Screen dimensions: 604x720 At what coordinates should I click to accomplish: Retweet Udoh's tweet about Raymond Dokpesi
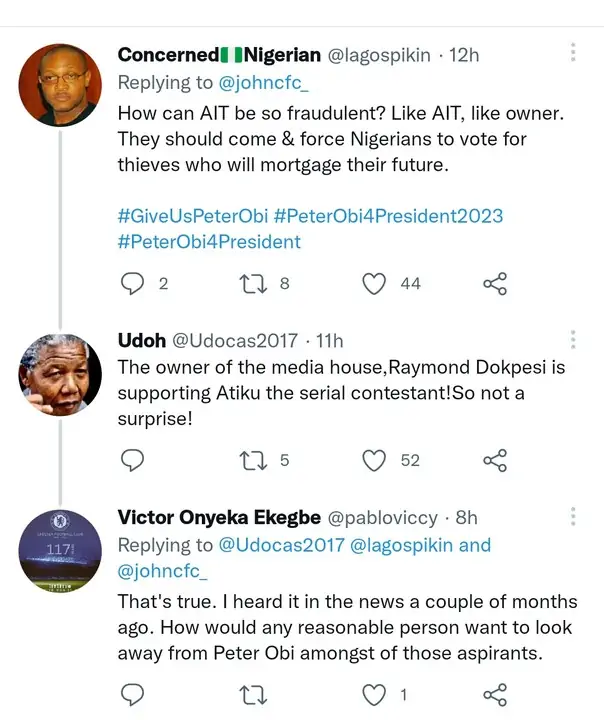(254, 460)
